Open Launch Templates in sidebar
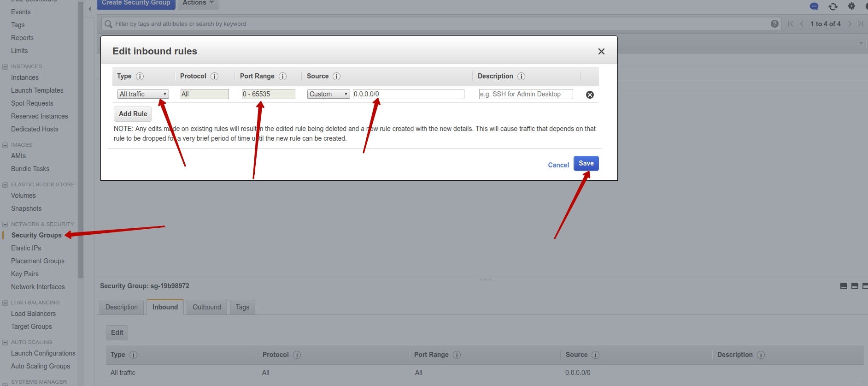Screen dimensions: 868x386 37,90
